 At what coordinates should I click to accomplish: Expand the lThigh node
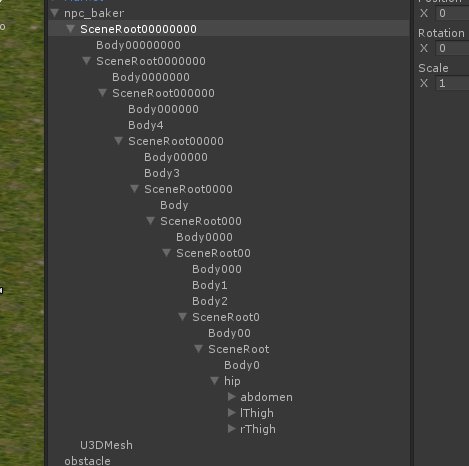(232, 413)
